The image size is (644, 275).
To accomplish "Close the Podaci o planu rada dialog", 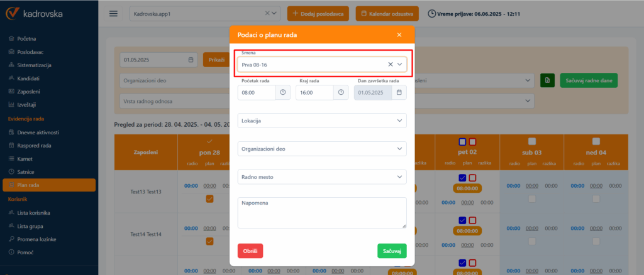I will coord(399,35).
